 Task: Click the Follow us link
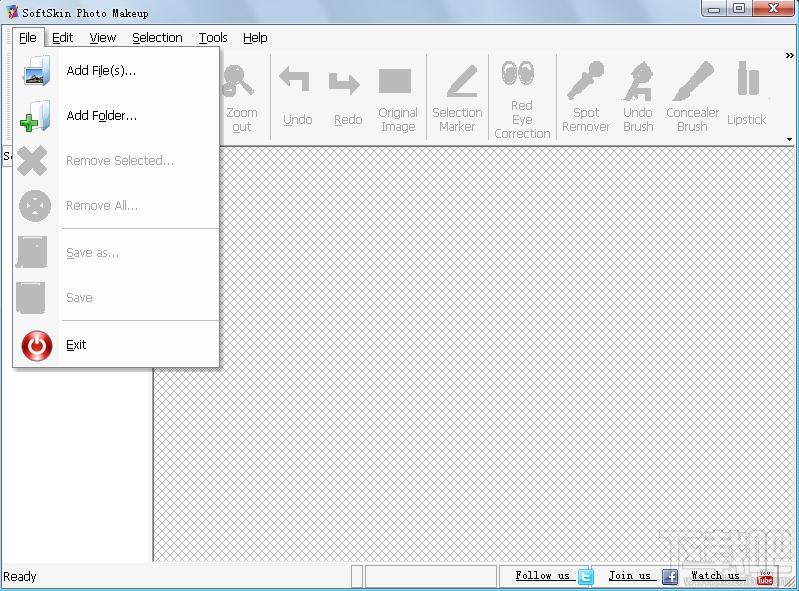click(542, 576)
